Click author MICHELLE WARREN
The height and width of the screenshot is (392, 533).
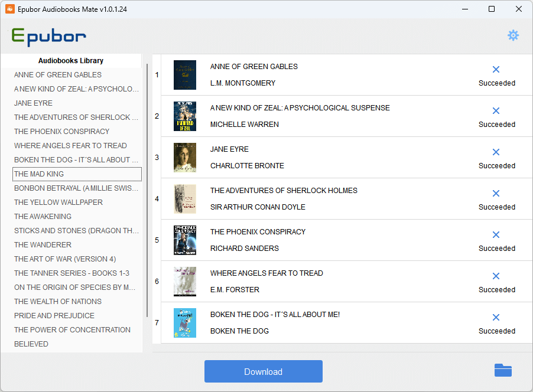coord(245,125)
